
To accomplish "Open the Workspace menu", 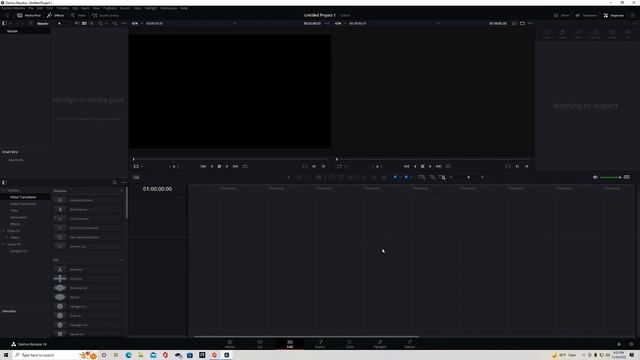I will click(x=169, y=8).
